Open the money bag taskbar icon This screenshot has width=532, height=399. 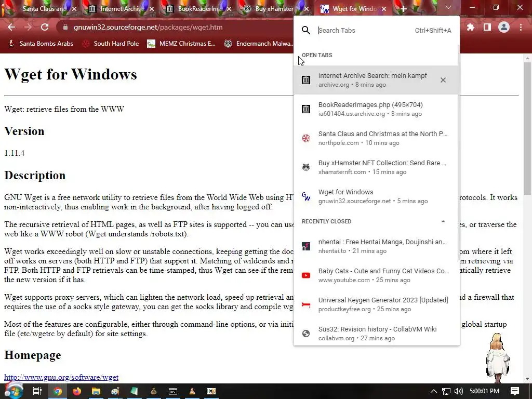tap(154, 391)
